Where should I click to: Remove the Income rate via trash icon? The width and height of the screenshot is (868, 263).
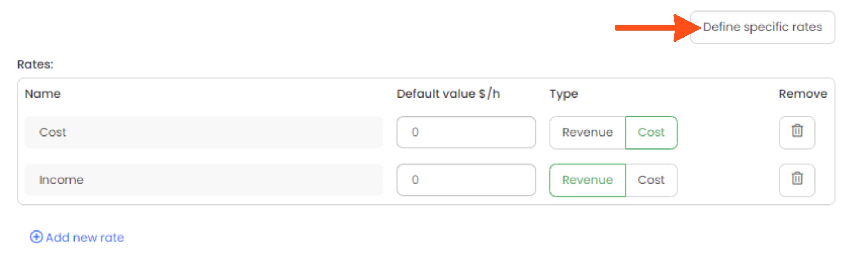pos(797,180)
